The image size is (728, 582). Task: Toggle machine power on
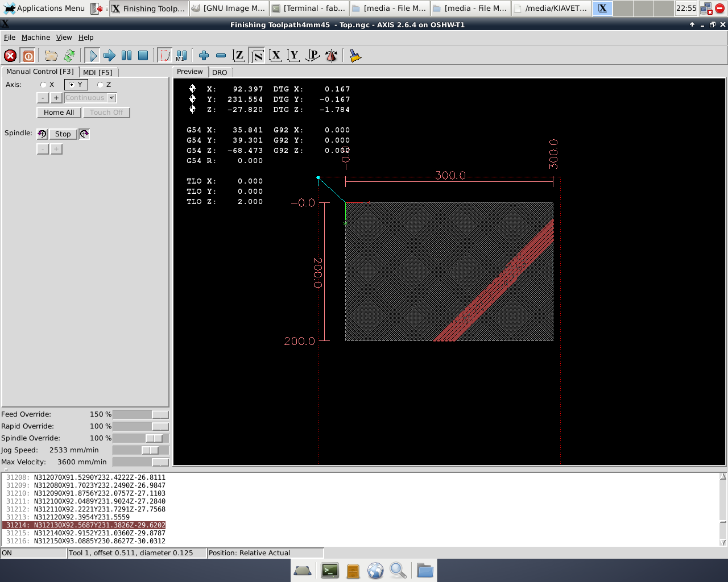[28, 55]
